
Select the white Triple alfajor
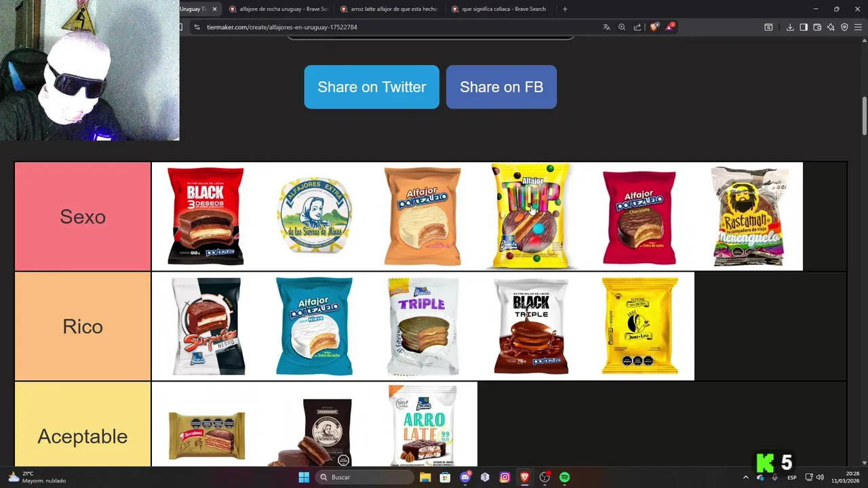pos(422,326)
